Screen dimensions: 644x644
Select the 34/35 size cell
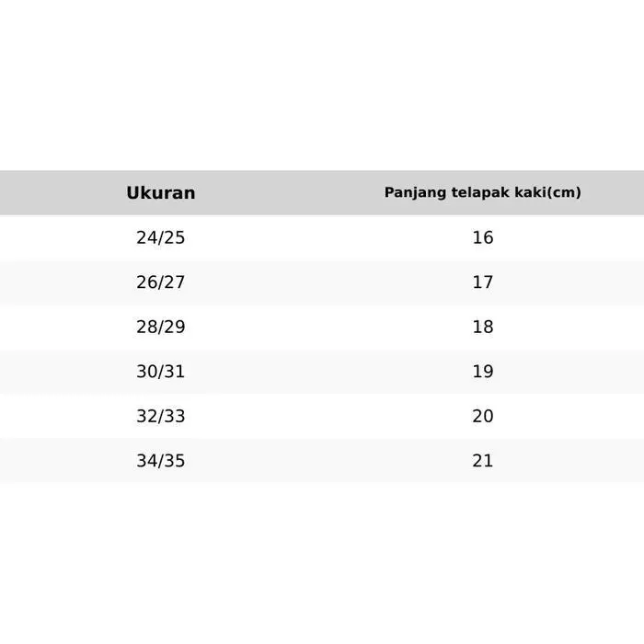pyautogui.click(x=161, y=461)
